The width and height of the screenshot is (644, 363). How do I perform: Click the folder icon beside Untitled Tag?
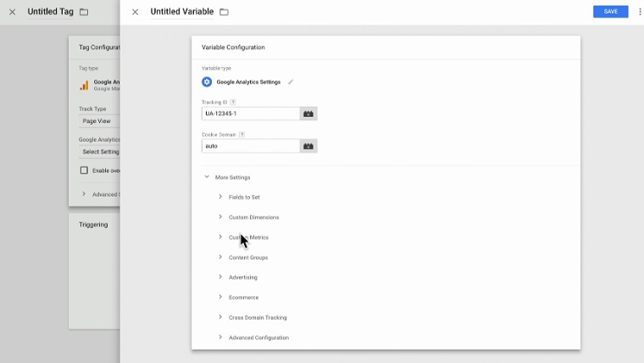tap(84, 12)
